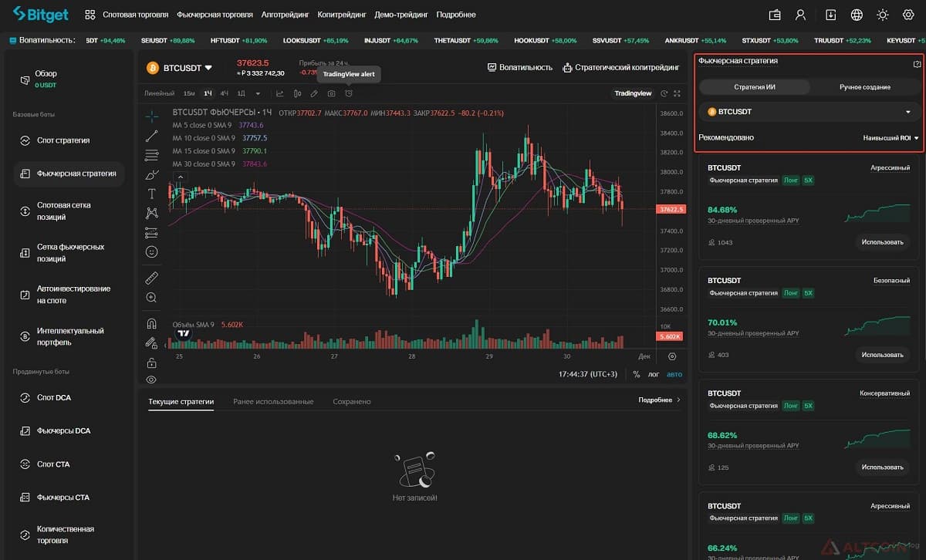The image size is (926, 560).
Task: Open the Волатильность panel
Action: point(520,67)
